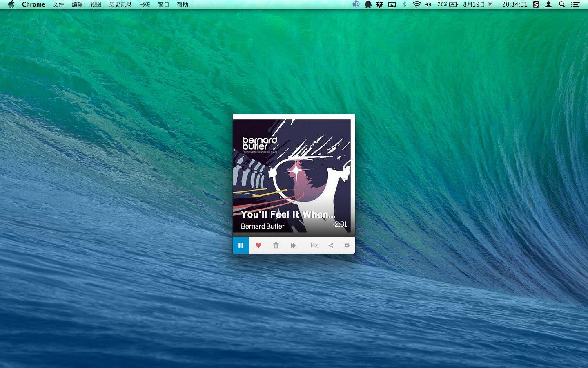Click the remaining time -2:01
The width and height of the screenshot is (588, 368).
pyautogui.click(x=340, y=224)
